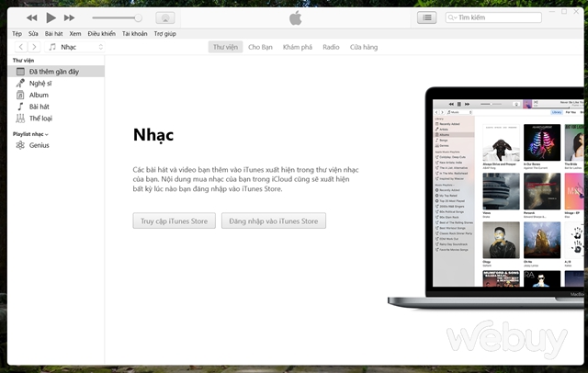Show the Up Next list view
588x373 pixels.
[x=426, y=17]
